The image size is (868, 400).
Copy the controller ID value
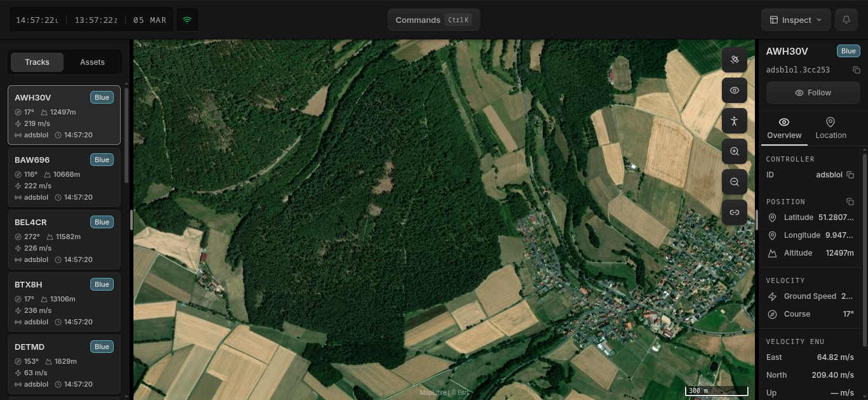pos(850,175)
